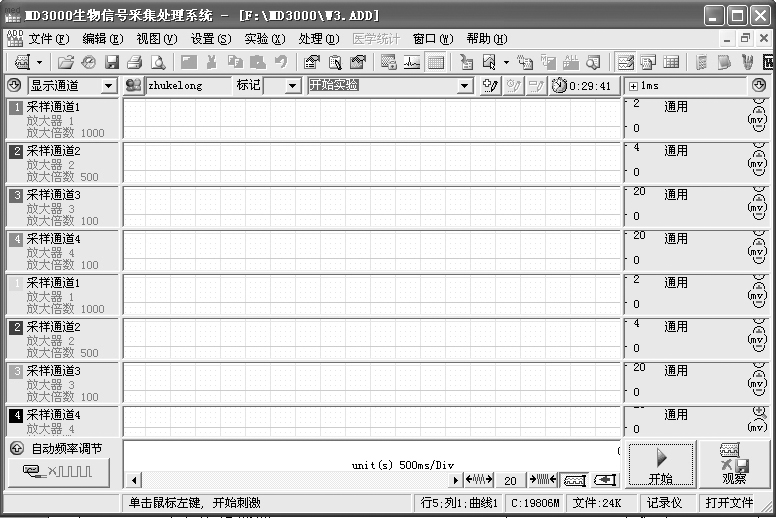The width and height of the screenshot is (776, 518).
Task: Click the grayed scissors cut icon
Action: tap(212, 62)
